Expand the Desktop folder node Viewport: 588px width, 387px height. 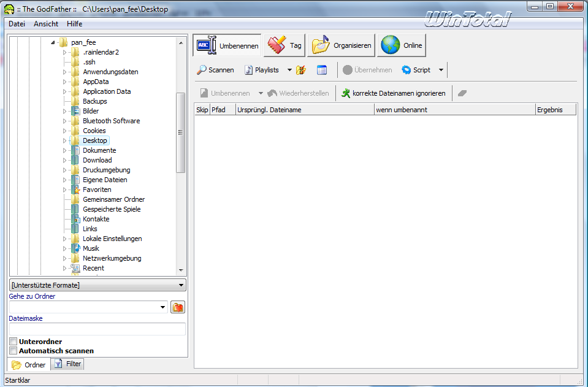[x=64, y=140]
